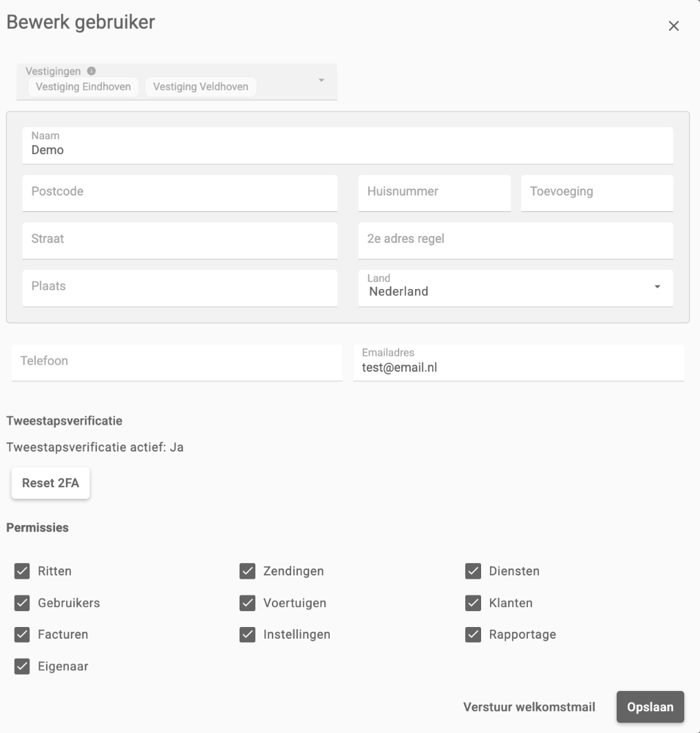Click the Telefoon input field
The width and height of the screenshot is (700, 733).
[x=177, y=363]
